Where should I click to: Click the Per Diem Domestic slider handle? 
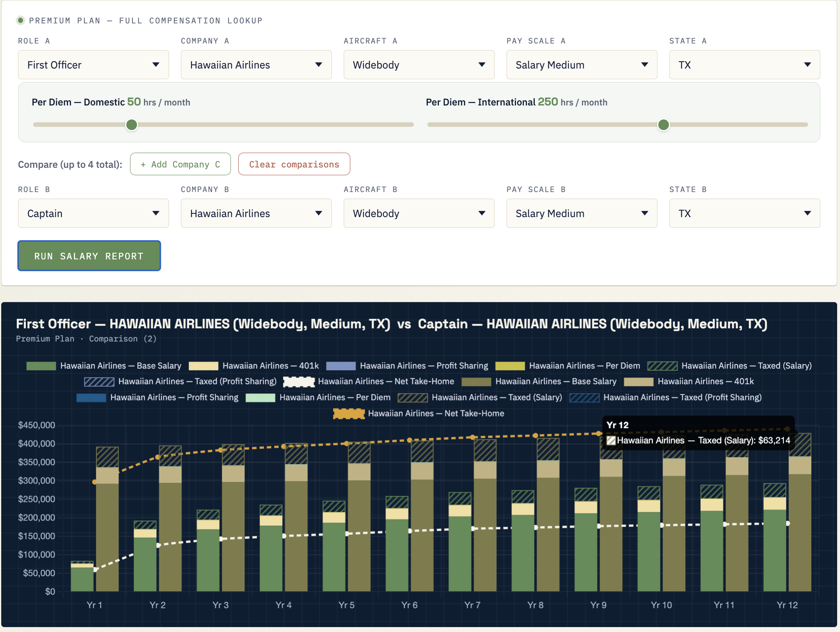click(132, 125)
